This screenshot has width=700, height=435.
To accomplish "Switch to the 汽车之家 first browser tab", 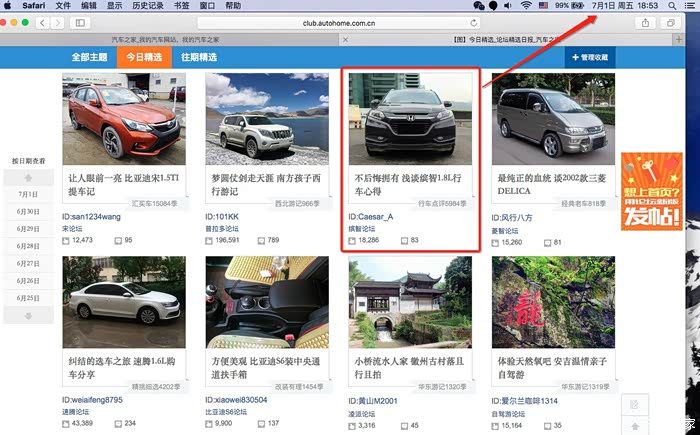I will (166, 40).
